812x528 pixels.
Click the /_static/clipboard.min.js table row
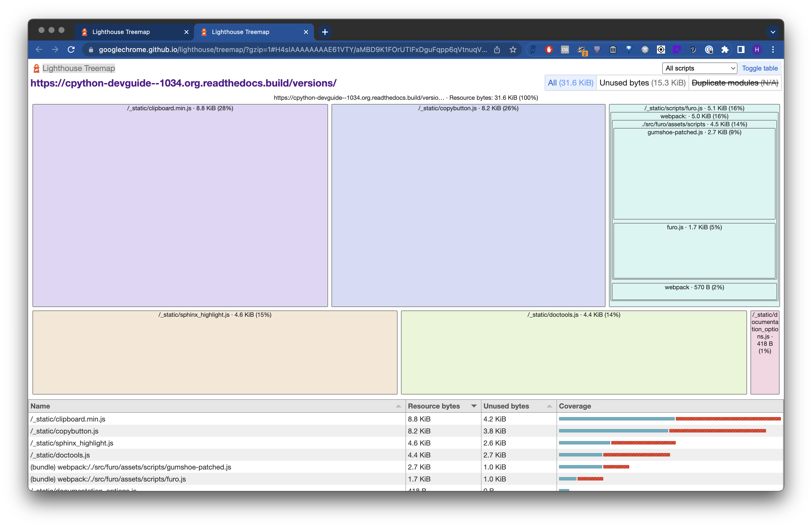tap(406, 419)
